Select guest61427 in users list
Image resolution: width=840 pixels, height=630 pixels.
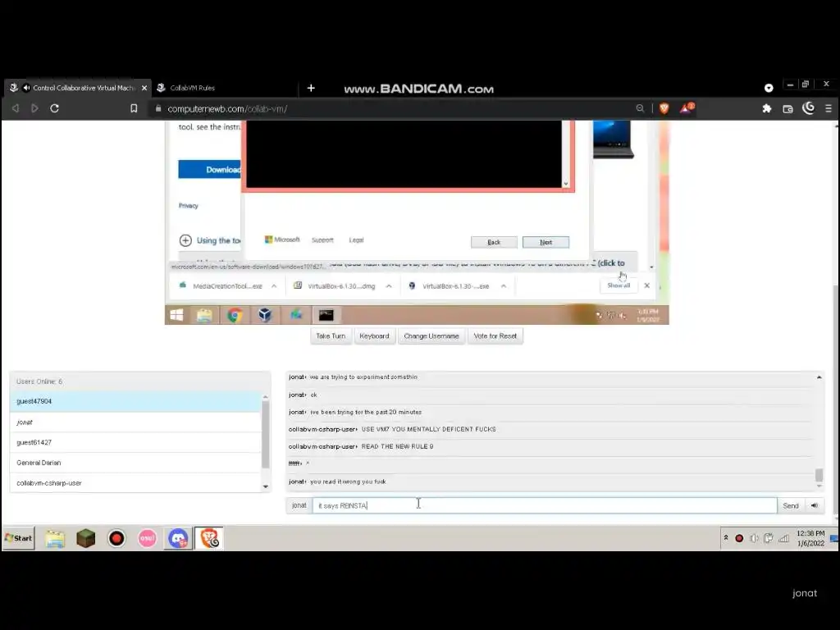[135, 442]
